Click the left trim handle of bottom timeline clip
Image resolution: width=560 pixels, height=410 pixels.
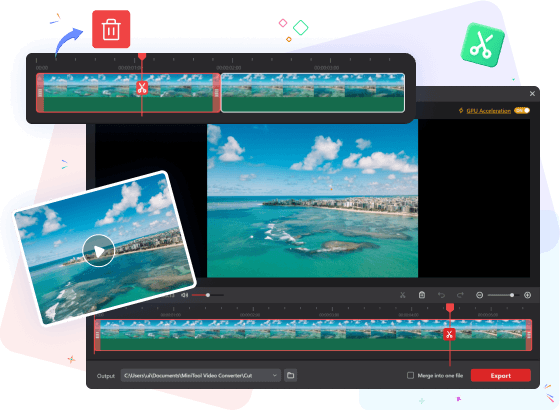(x=97, y=335)
